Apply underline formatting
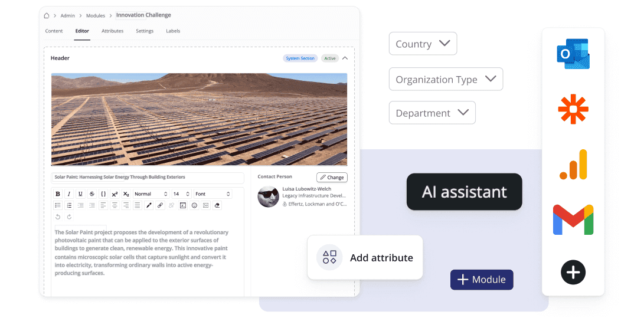Viewport: 644px width, 318px height. [x=80, y=194]
